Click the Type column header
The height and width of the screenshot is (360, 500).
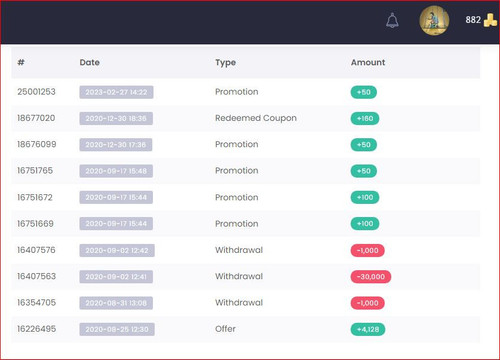point(225,63)
